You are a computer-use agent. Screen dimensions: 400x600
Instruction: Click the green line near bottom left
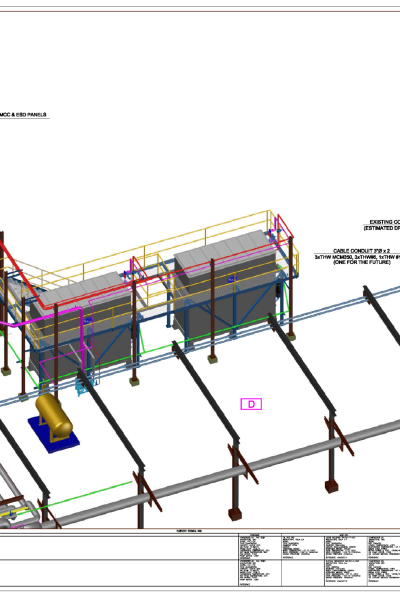pyautogui.click(x=86, y=494)
